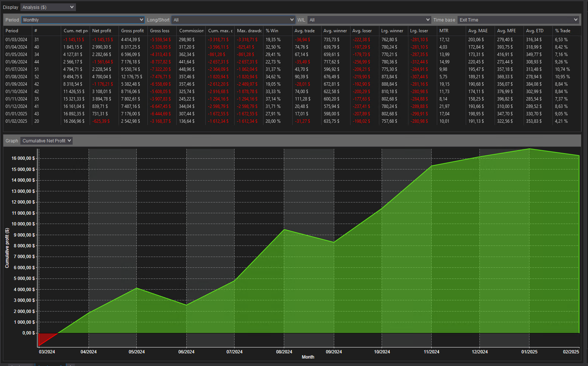Screen dimensions: 588x366
Task: Click the 01/2025 month label on chart axis
Action: [x=529, y=352]
